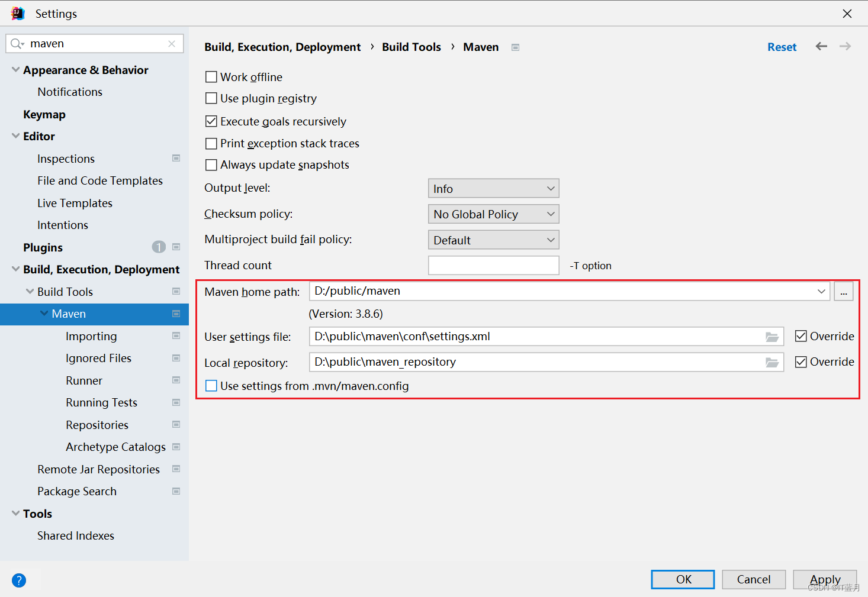The height and width of the screenshot is (597, 868).
Task: Browse Maven home path via the ellipsis button
Action: 843,291
